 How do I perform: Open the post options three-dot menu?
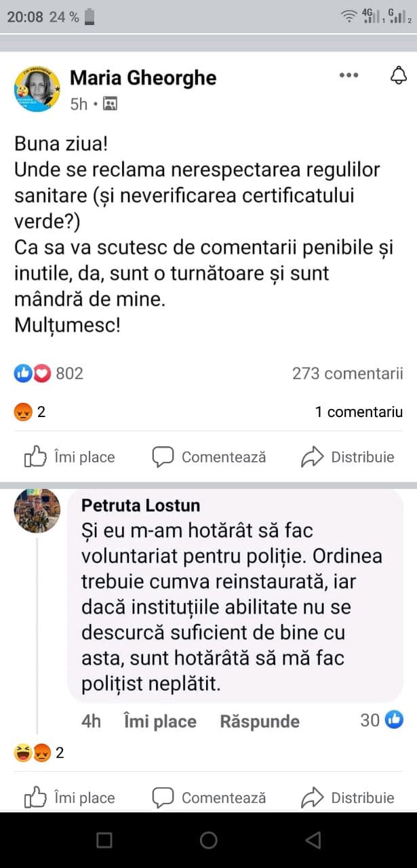point(349,75)
